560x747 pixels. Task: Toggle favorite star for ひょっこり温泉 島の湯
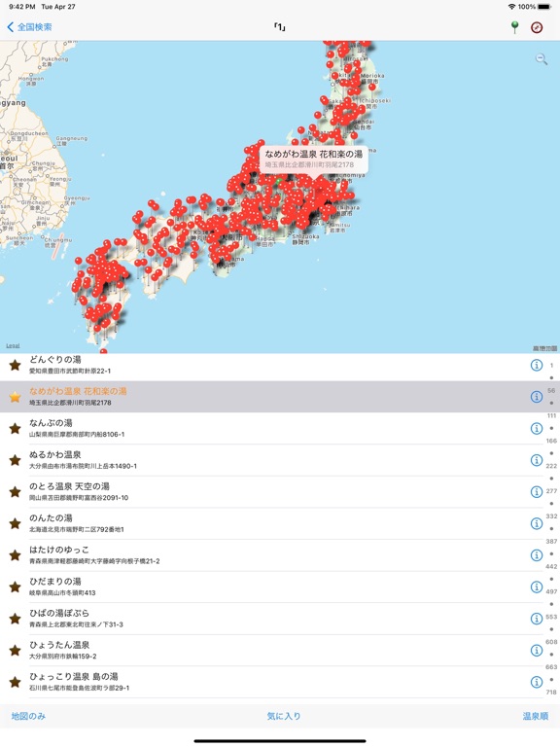click(16, 682)
